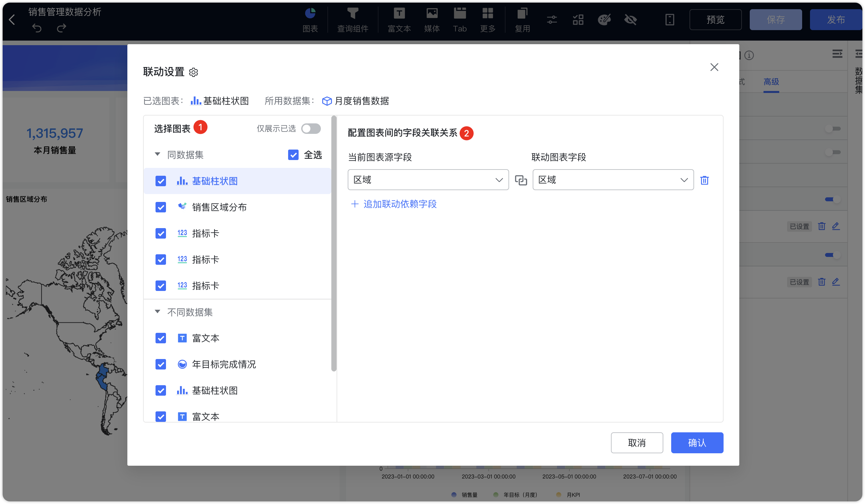Uncheck the 全选 checkbox
Image resolution: width=865 pixels, height=504 pixels.
coord(293,155)
